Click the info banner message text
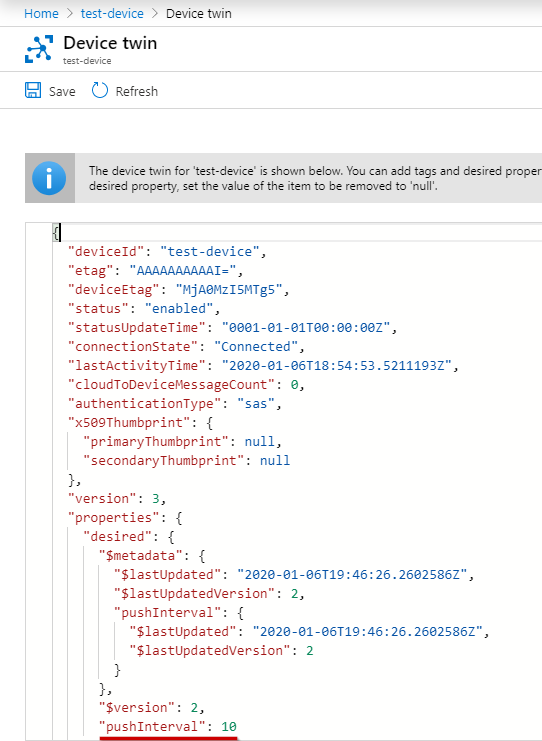 [315, 178]
